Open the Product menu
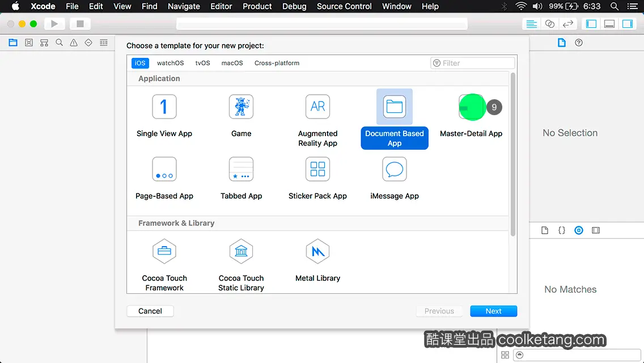The image size is (644, 363). 257,6
